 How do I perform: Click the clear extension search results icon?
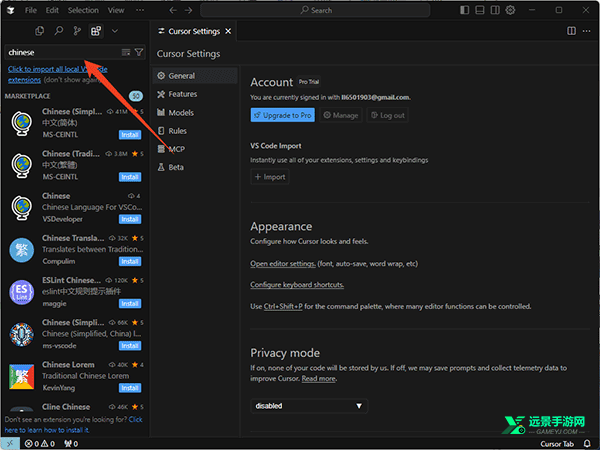click(x=125, y=52)
